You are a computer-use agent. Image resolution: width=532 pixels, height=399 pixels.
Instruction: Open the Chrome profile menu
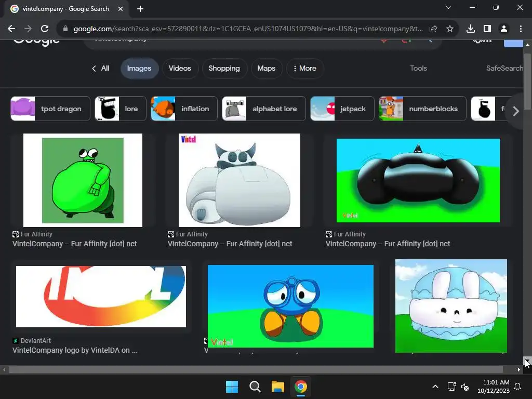(x=504, y=29)
